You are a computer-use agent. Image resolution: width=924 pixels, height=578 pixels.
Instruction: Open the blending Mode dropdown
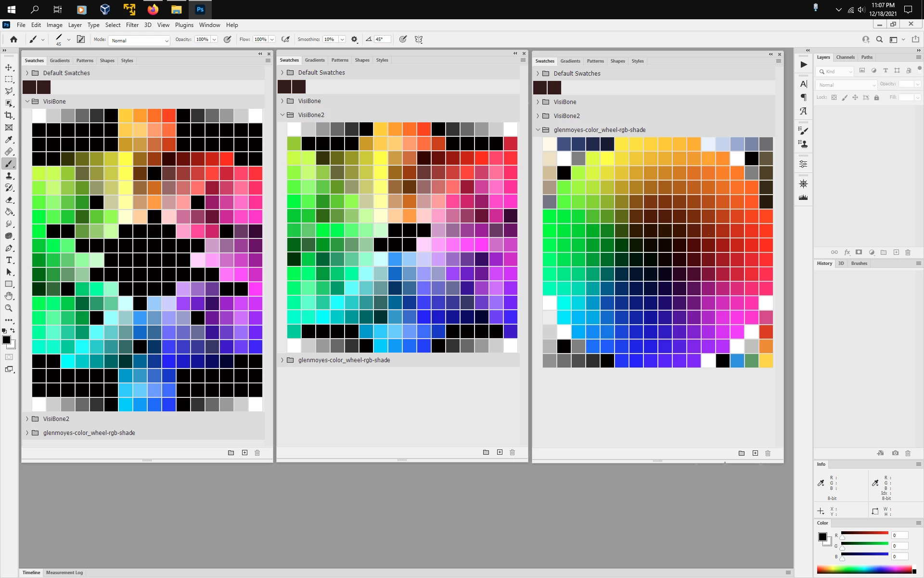139,40
